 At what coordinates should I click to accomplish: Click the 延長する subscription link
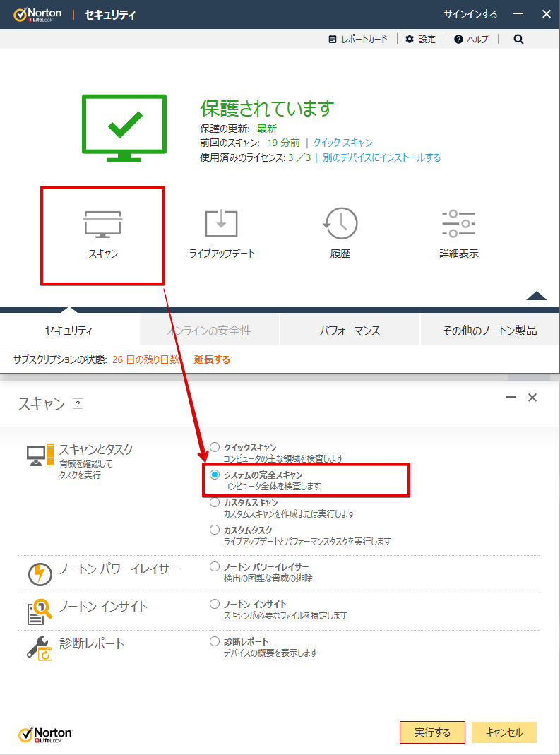(x=212, y=359)
